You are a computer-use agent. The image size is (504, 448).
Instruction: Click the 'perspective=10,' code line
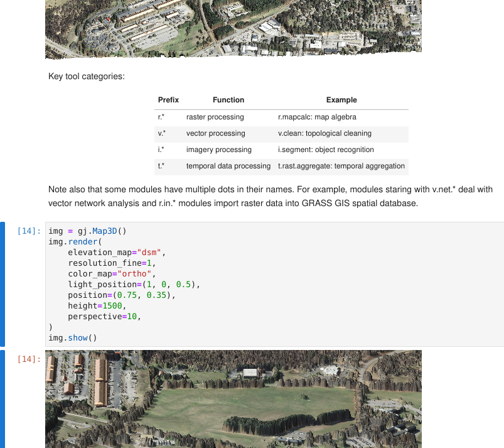[x=104, y=317]
